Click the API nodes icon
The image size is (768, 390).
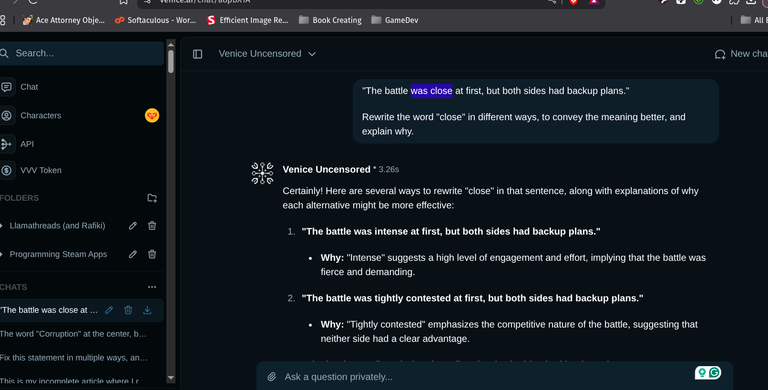click(x=6, y=144)
